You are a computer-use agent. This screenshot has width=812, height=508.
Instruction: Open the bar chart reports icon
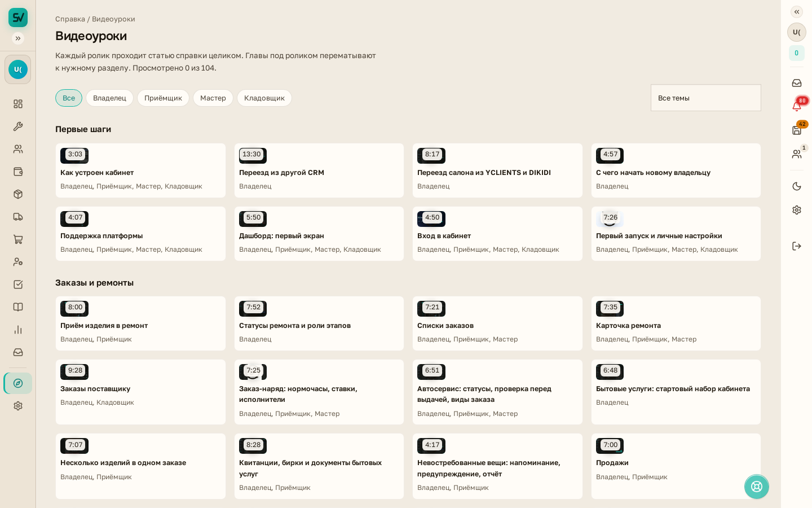(18, 330)
